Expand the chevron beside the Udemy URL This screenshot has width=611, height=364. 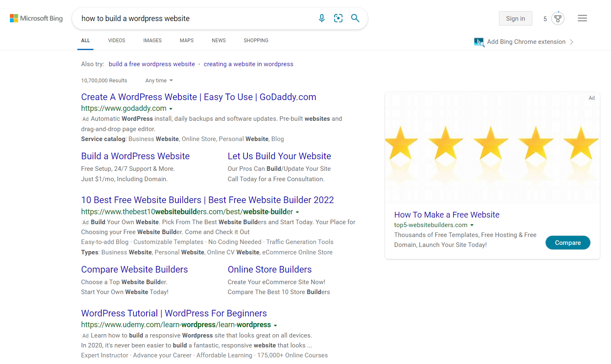(x=276, y=325)
